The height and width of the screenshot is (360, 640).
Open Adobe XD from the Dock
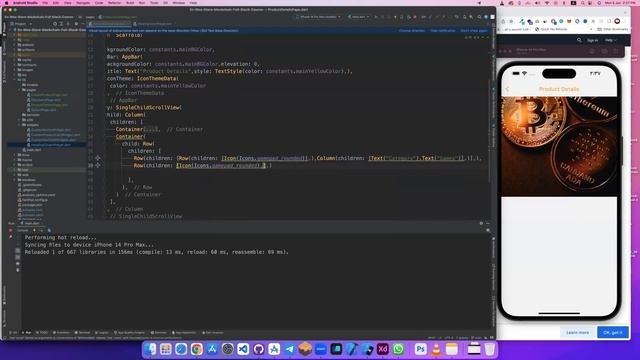382,349
